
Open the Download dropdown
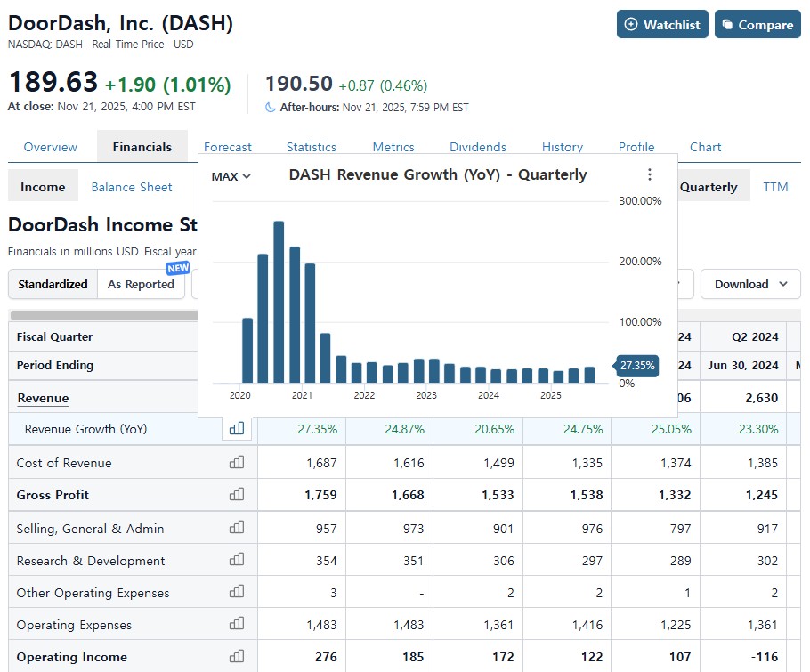coord(750,285)
